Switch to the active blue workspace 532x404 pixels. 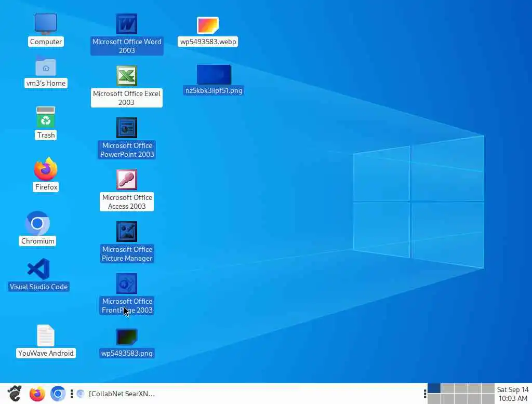[434, 388]
